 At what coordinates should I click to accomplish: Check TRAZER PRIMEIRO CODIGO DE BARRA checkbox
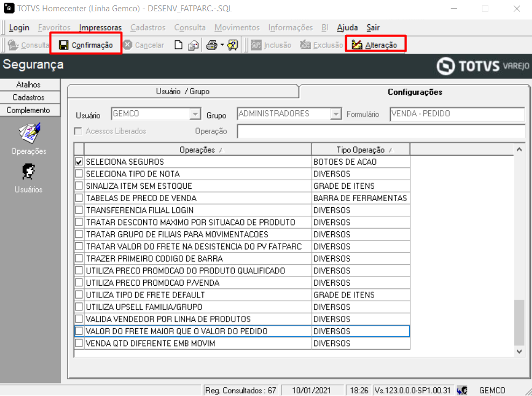(79, 258)
